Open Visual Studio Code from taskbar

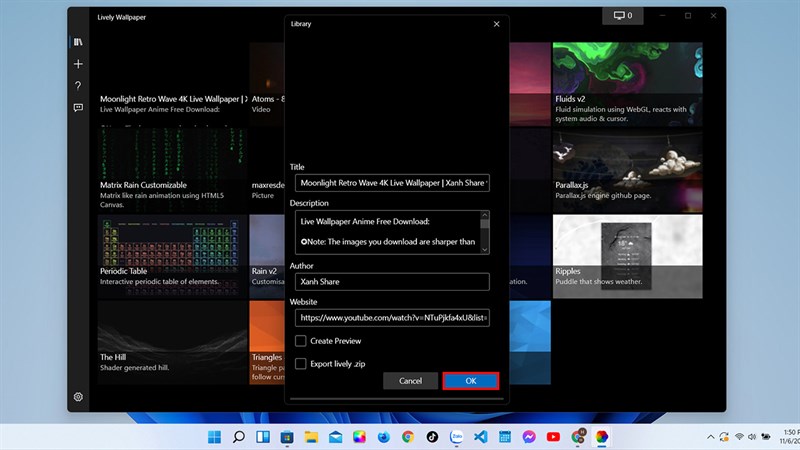481,437
